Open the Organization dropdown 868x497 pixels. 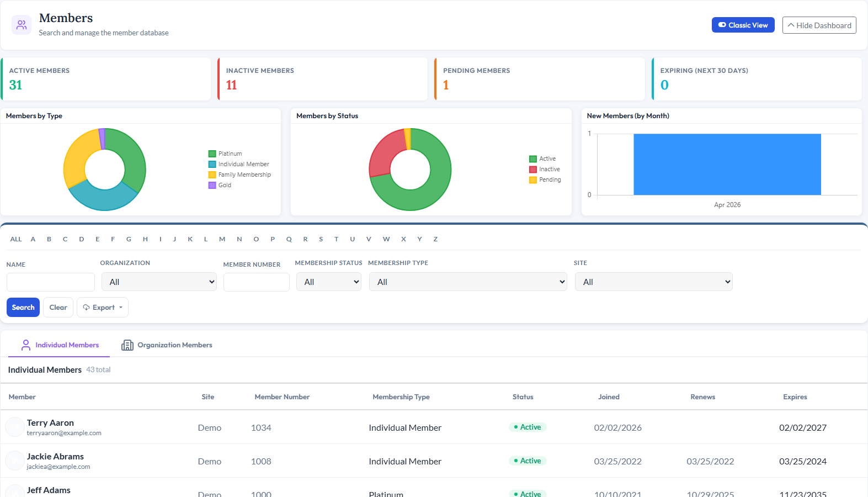coord(159,282)
